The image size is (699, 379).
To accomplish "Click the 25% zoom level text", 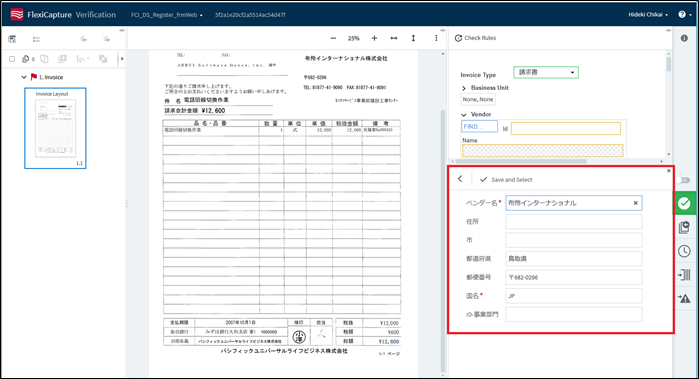I will tap(354, 38).
